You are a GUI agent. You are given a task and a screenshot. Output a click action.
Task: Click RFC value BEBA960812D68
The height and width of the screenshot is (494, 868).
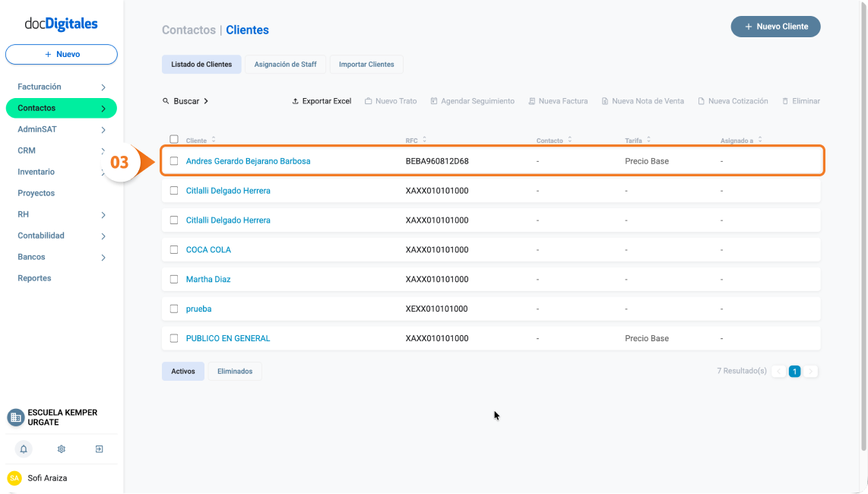[437, 161]
